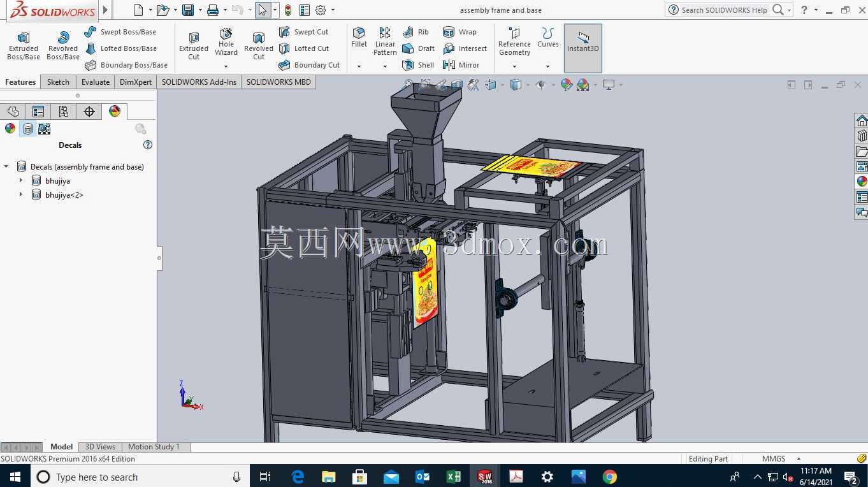Screen dimensions: 868x487
Task: Select the Draft tool
Action: (419, 48)
